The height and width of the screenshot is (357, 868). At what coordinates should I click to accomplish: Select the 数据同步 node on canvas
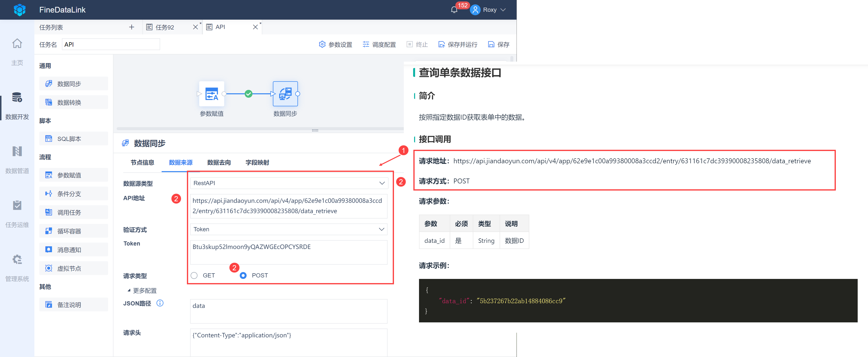click(x=285, y=94)
